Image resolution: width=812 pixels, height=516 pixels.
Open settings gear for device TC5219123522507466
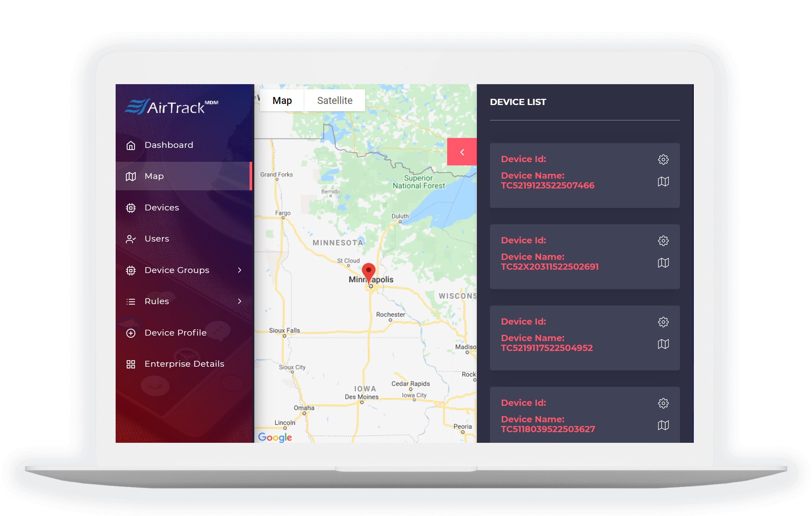pyautogui.click(x=663, y=159)
